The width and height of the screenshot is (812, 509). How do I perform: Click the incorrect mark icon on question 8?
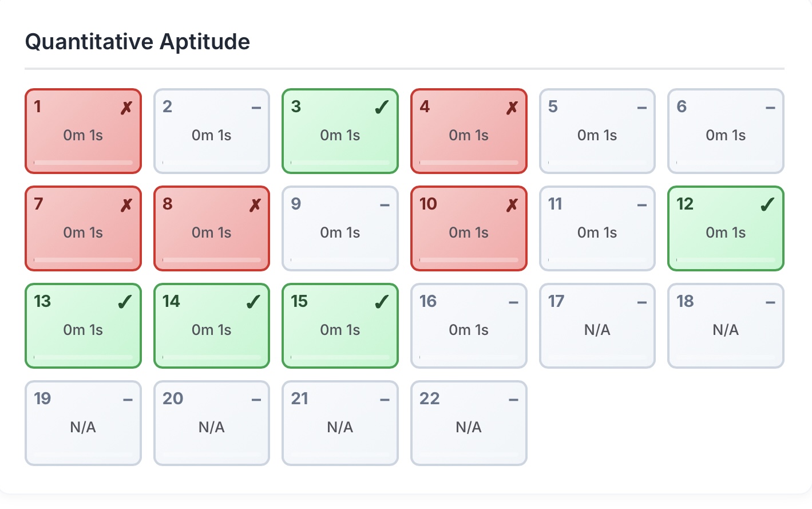tap(255, 205)
